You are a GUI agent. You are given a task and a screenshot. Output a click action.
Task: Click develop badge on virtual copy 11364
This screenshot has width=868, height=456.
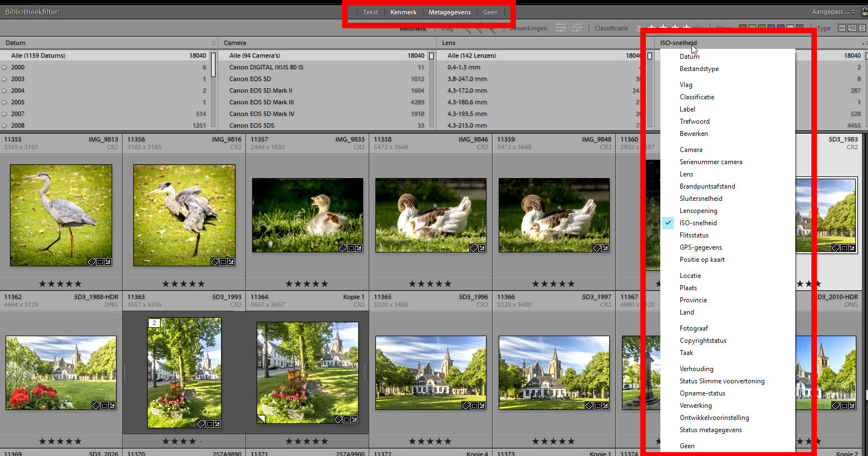[x=354, y=419]
